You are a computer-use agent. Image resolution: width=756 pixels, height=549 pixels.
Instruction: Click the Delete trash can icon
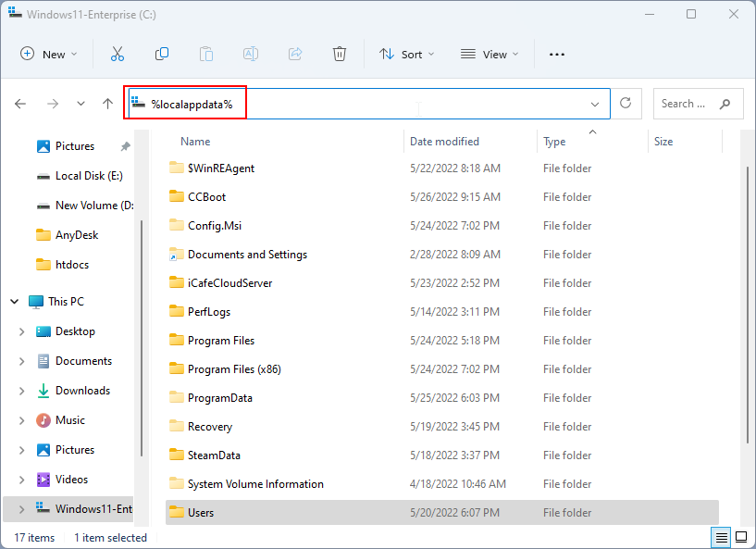340,55
